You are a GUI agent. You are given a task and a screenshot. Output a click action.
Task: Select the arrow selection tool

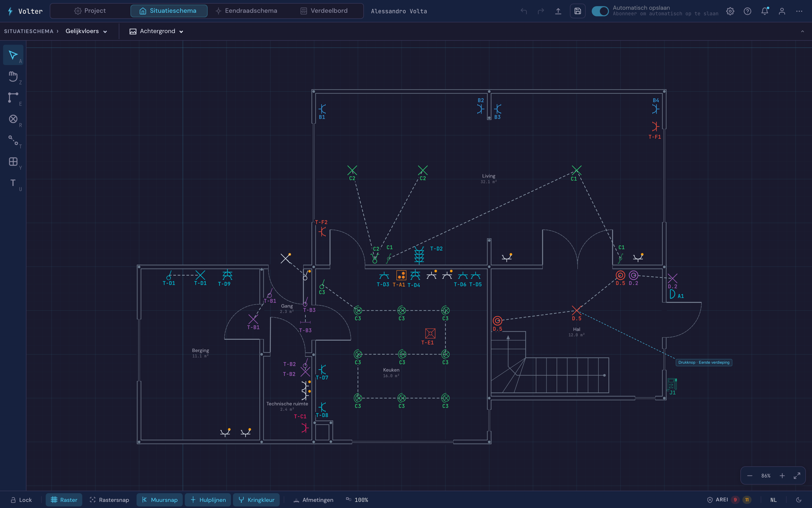[13, 55]
